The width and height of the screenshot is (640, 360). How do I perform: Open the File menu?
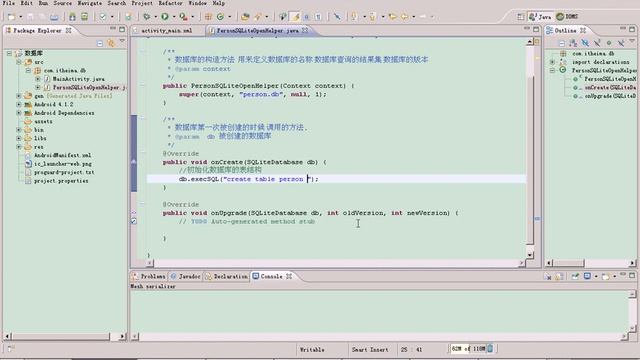pos(9,3)
